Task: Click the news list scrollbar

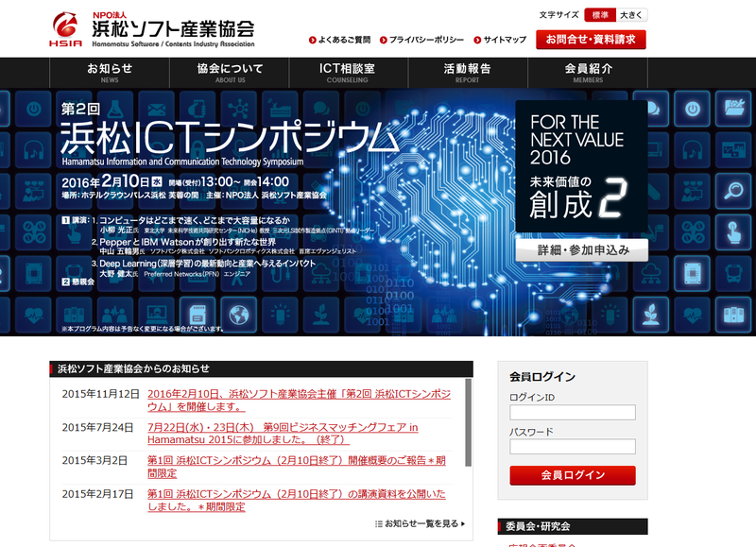Action: point(468,422)
